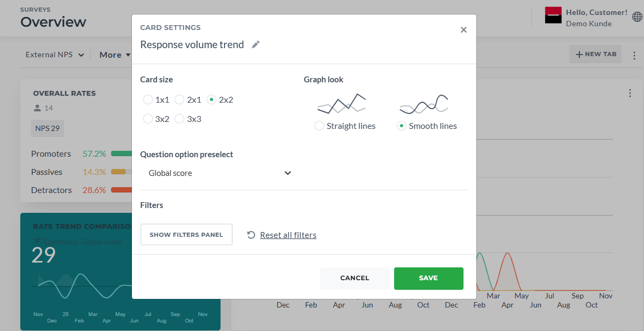644x331 pixels.
Task: Select the 1x1 card size
Action: click(x=148, y=99)
